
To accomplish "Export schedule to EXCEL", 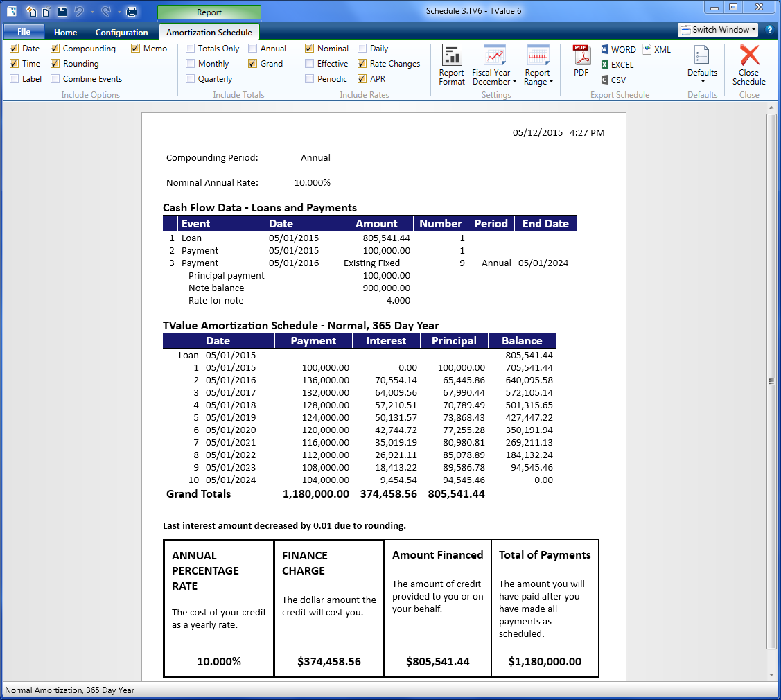I will point(617,64).
